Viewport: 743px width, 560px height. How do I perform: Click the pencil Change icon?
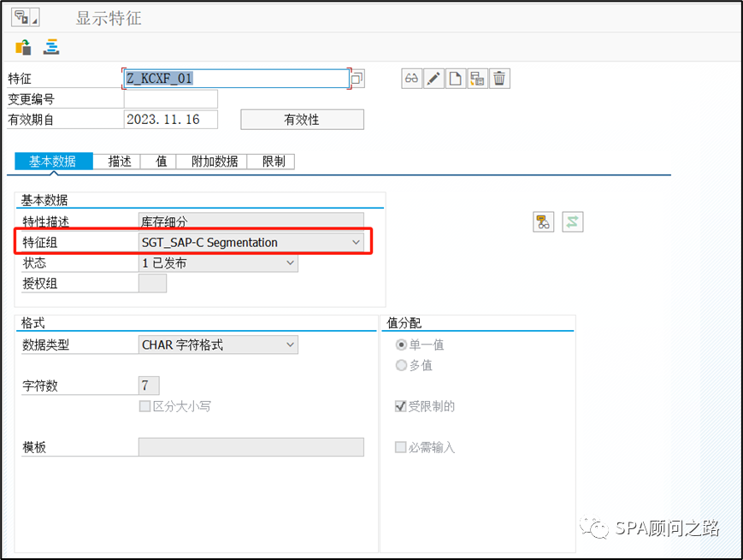tap(433, 79)
